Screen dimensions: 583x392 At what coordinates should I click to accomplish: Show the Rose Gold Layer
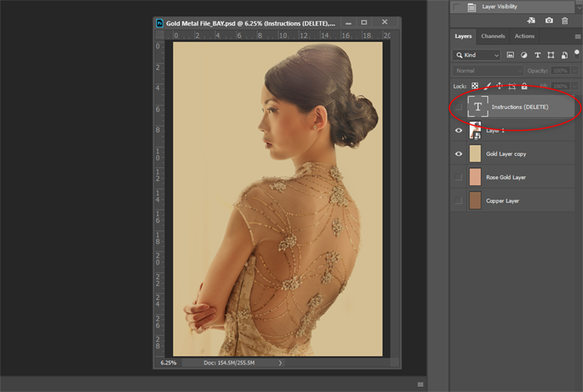coord(458,177)
